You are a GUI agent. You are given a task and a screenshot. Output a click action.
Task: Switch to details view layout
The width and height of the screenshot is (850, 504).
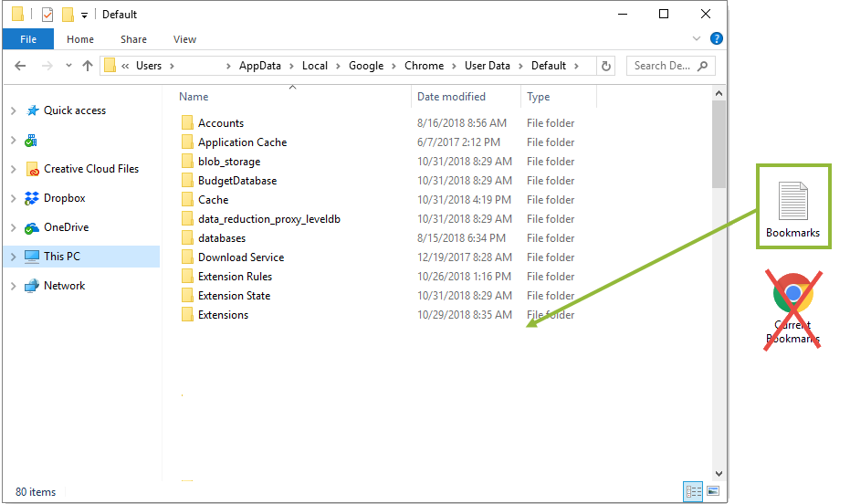click(693, 491)
